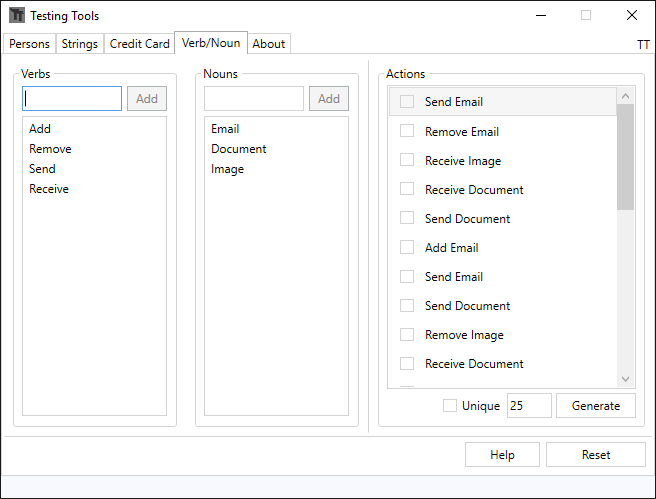This screenshot has height=499, width=656.
Task: Check the Remove Image action checkbox
Action: click(x=407, y=334)
